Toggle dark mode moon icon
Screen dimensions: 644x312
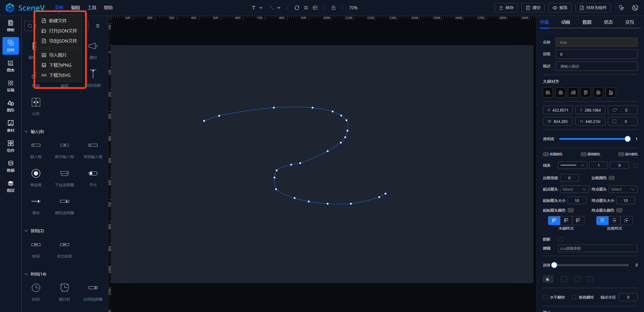[x=635, y=8]
